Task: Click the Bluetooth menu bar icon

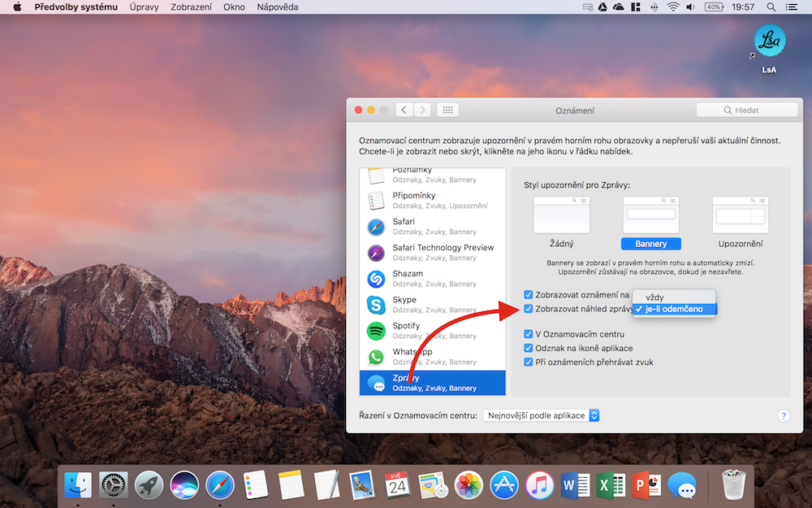Action: point(654,7)
